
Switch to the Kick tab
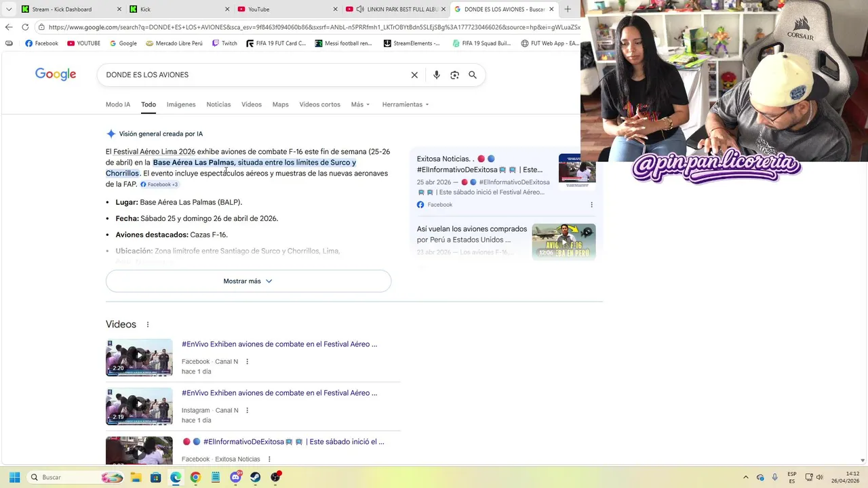(179, 9)
